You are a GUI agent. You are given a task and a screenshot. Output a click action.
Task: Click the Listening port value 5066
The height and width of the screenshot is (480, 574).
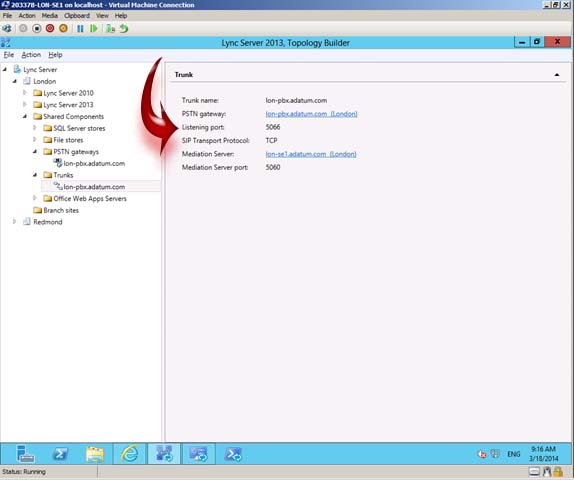(x=273, y=127)
